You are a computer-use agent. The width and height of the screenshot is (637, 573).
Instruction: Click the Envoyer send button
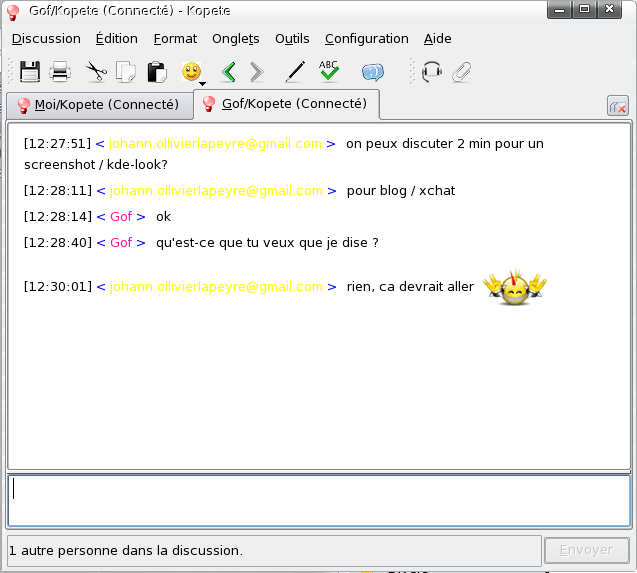587,550
